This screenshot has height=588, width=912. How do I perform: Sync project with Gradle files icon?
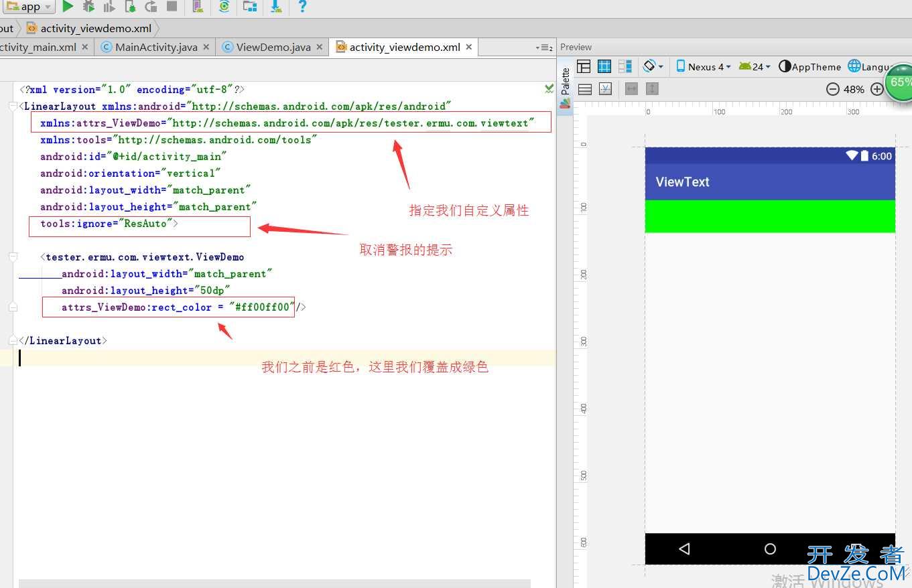click(x=224, y=7)
